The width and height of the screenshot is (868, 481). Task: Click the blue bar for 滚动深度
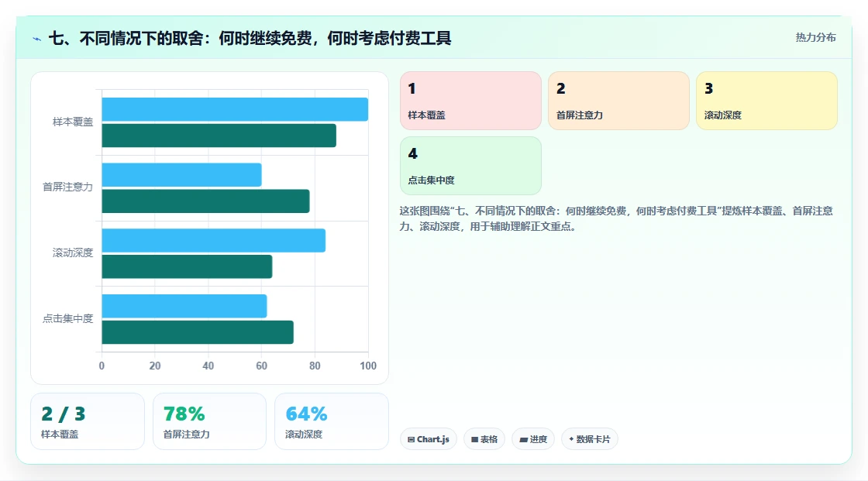click(x=214, y=240)
